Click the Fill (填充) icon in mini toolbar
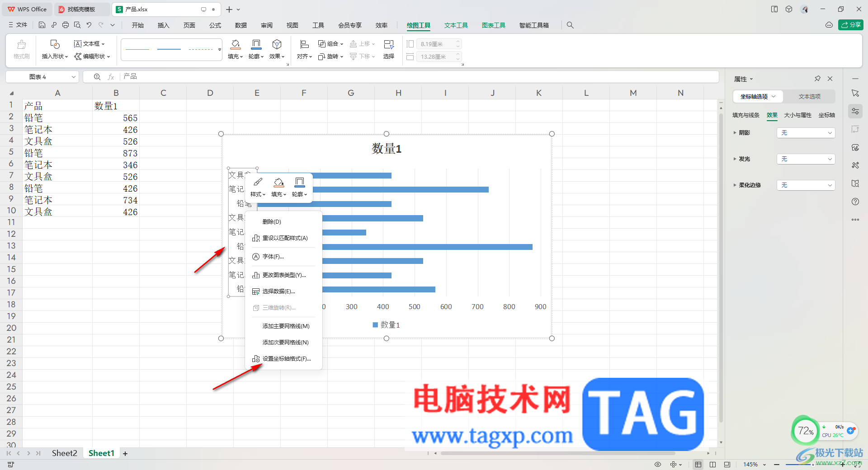The width and height of the screenshot is (868, 470). pyautogui.click(x=278, y=182)
